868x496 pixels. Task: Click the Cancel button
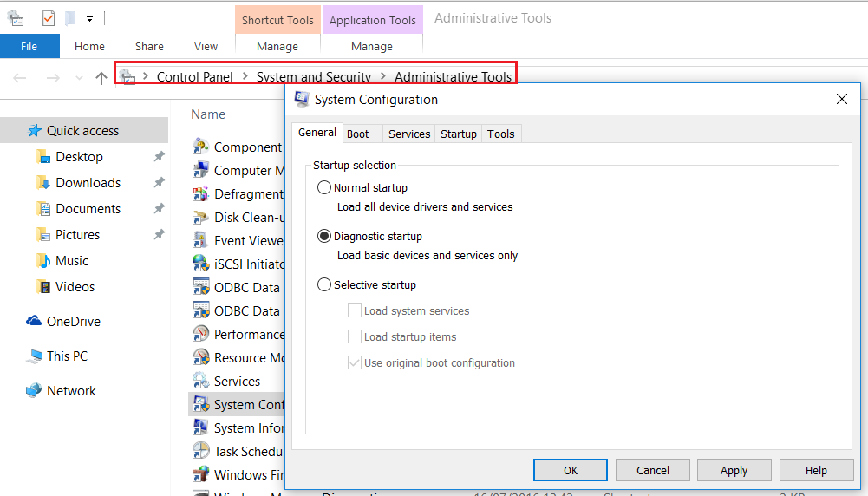(x=653, y=470)
